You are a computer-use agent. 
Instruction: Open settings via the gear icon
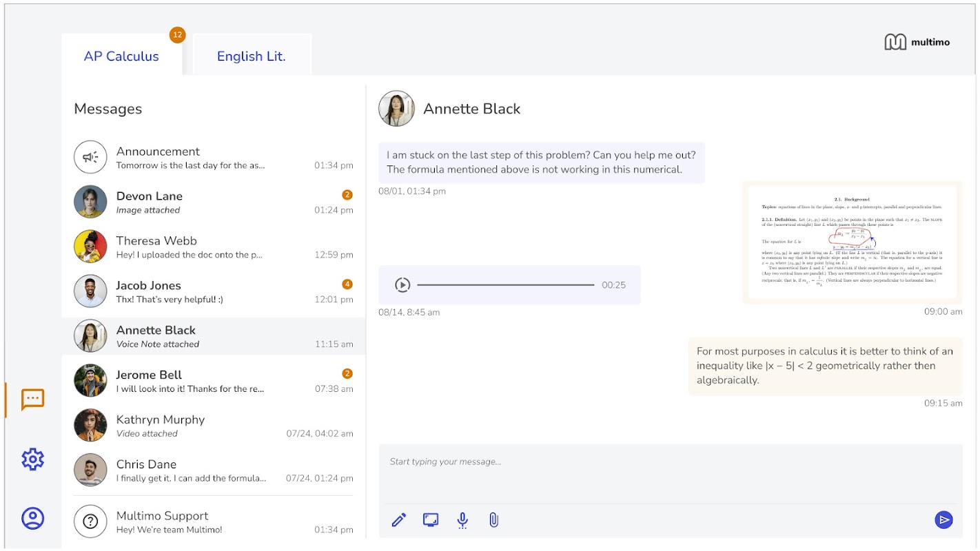[32, 459]
